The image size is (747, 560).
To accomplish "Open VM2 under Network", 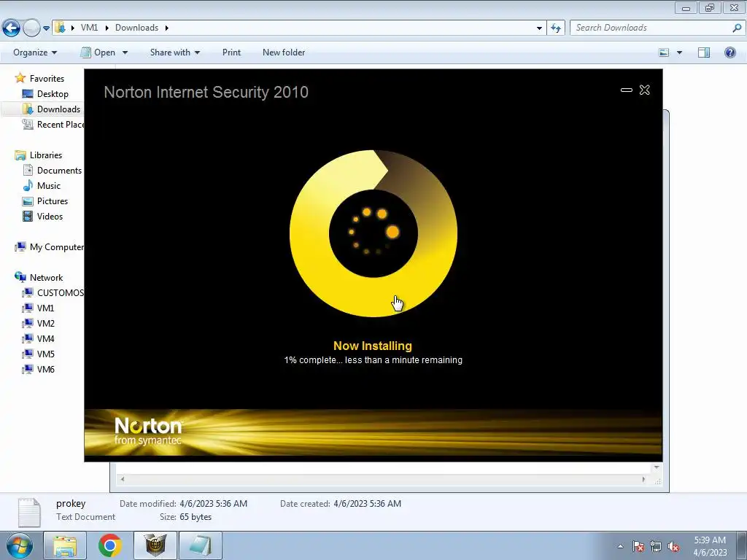I will click(x=46, y=323).
